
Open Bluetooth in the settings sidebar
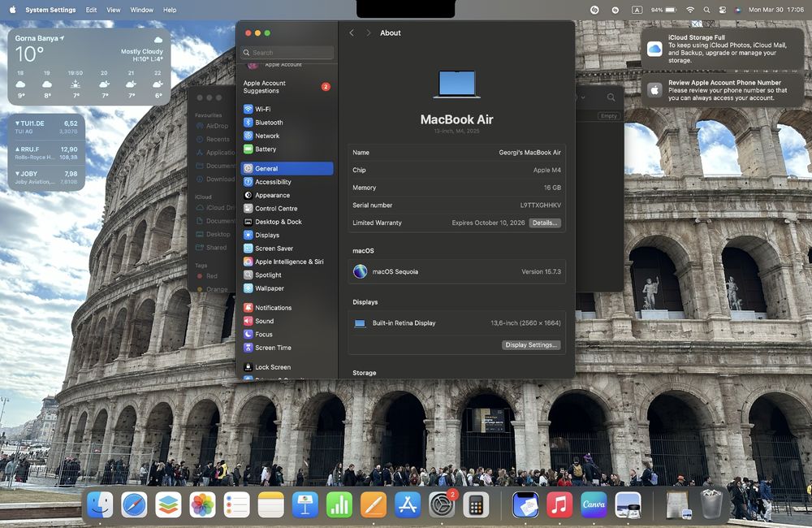[x=287, y=123]
